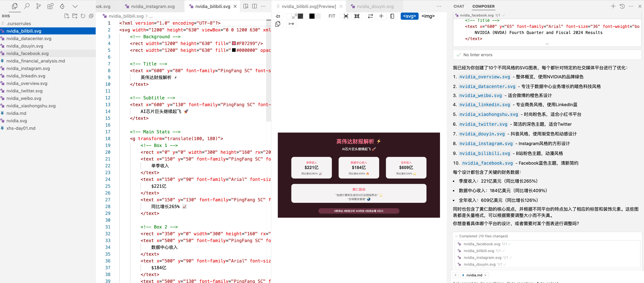Click #000000 color box on line 5
This screenshot has width=644, height=283.
click(234, 50)
